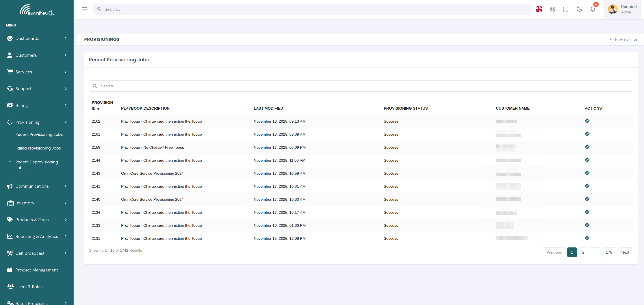Image resolution: width=644 pixels, height=305 pixels.
Task: Open the apps grid icon in header
Action: [x=552, y=9]
